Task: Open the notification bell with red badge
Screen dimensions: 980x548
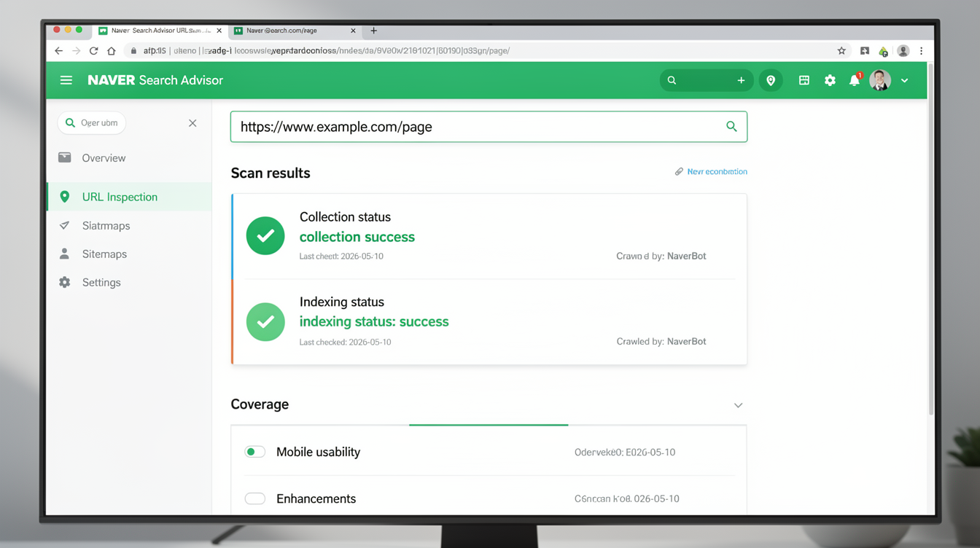Action: (855, 79)
